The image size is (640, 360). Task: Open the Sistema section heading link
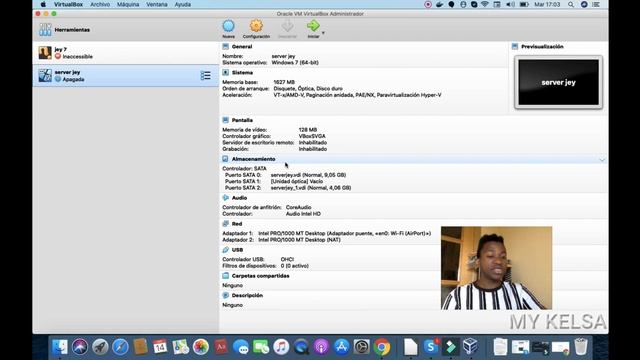pyautogui.click(x=242, y=72)
